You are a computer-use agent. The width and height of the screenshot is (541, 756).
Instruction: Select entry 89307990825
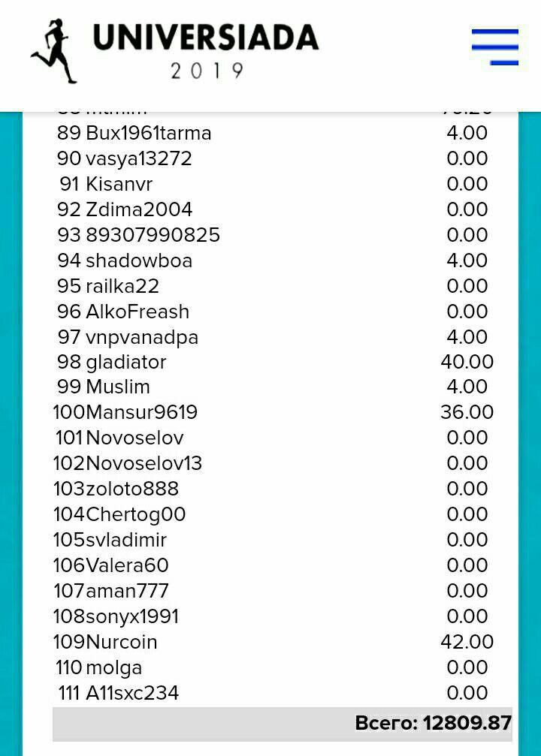pyautogui.click(x=153, y=236)
